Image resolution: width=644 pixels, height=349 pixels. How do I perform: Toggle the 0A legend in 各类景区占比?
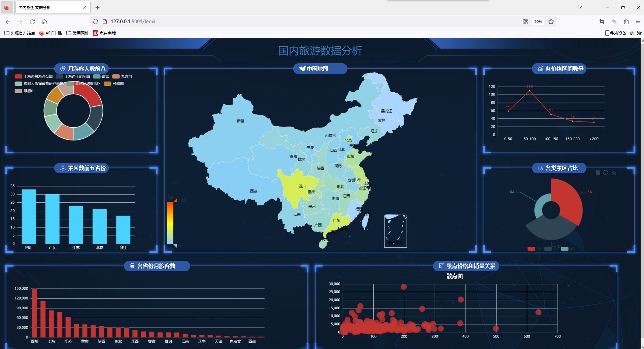pyautogui.click(x=568, y=249)
